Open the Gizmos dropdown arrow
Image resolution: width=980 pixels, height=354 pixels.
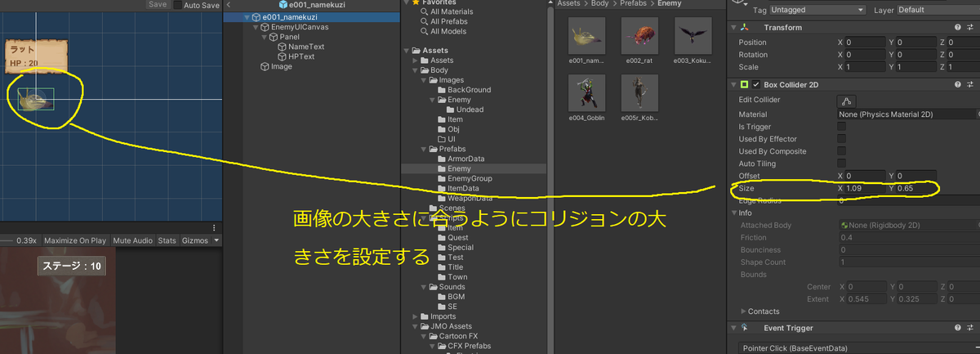[x=216, y=240]
